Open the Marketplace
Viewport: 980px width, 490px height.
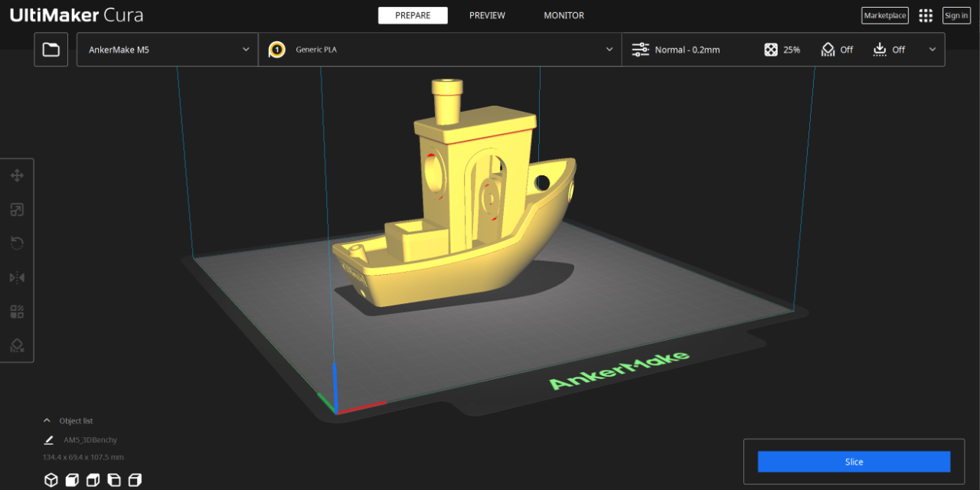pos(884,15)
